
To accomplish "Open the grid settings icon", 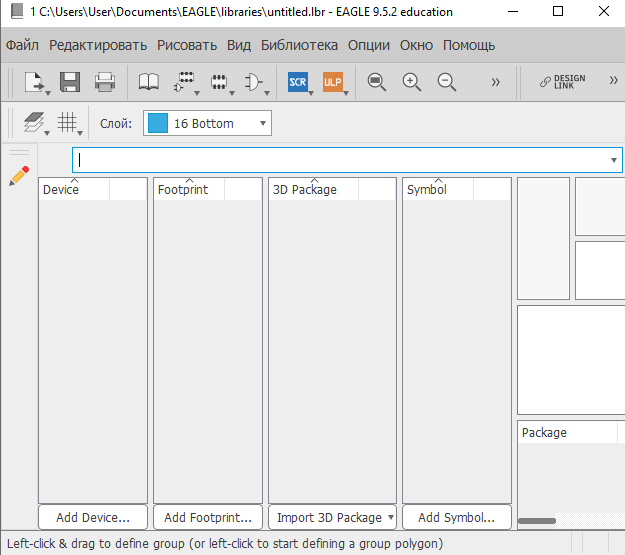I will [x=67, y=122].
